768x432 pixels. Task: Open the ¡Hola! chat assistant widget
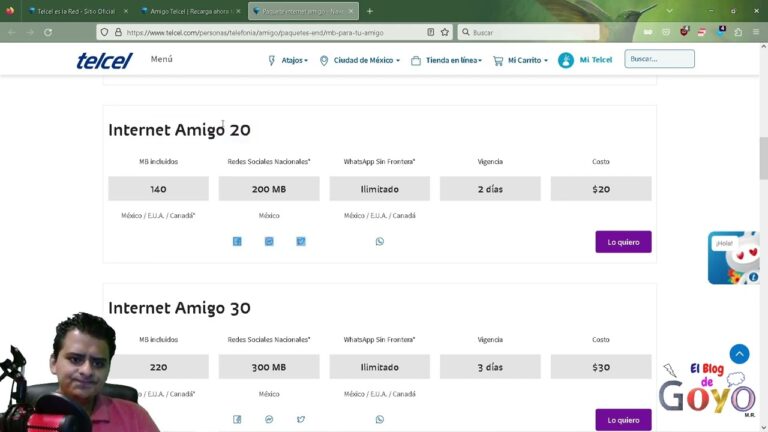(733, 258)
